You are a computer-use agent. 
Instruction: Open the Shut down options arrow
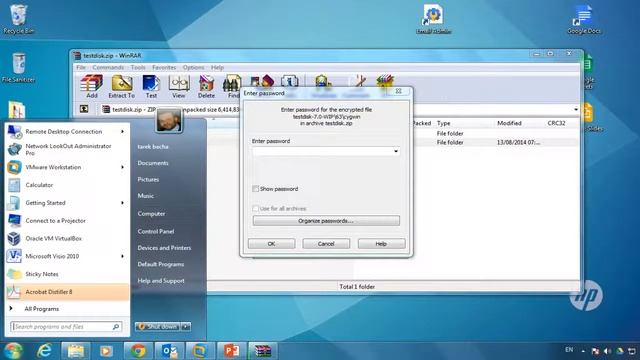pyautogui.click(x=186, y=327)
